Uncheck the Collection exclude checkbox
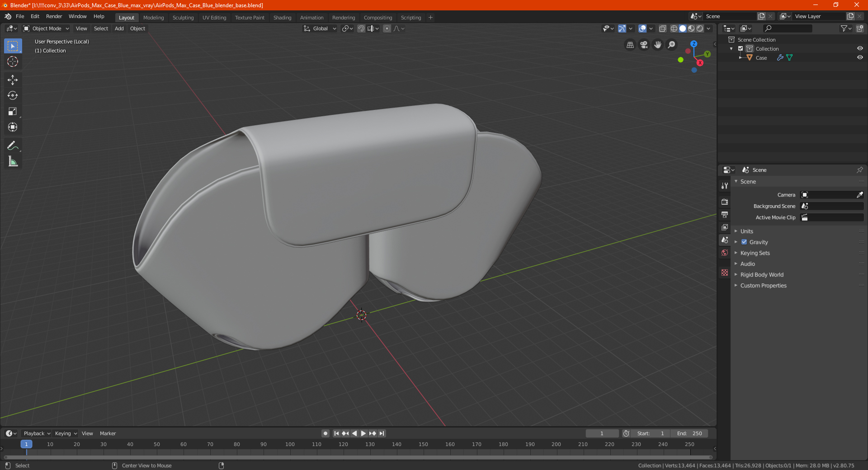868x470 pixels. [x=741, y=48]
